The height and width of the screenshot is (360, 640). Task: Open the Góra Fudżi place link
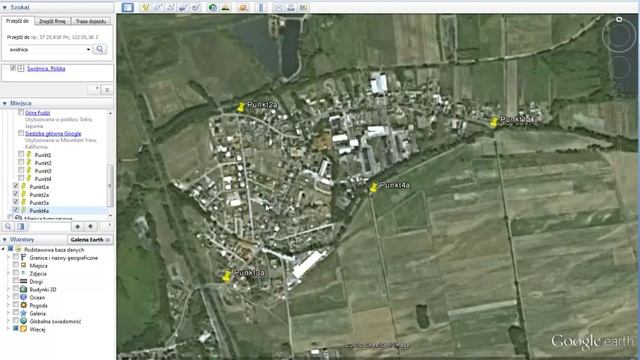38,113
